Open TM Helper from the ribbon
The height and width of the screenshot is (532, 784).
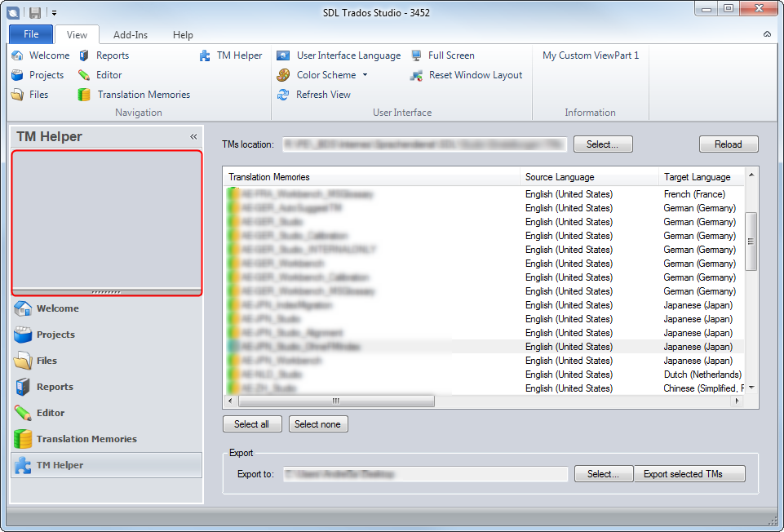tap(231, 55)
